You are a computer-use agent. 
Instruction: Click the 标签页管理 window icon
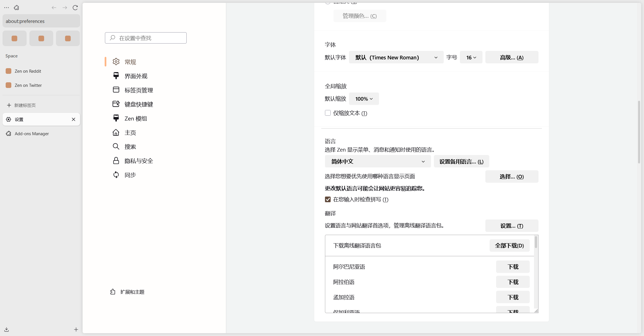(116, 90)
